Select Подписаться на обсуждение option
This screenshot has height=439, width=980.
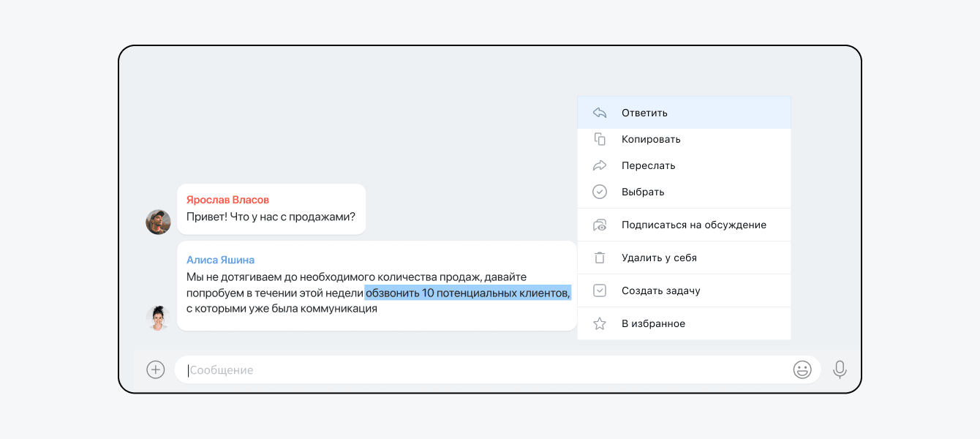click(693, 225)
